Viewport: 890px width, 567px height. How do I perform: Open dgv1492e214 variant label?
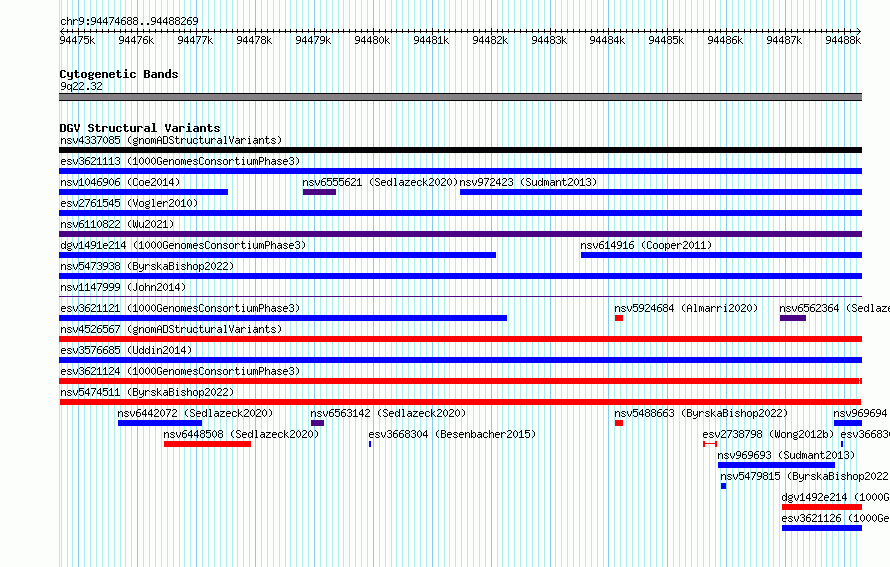835,497
